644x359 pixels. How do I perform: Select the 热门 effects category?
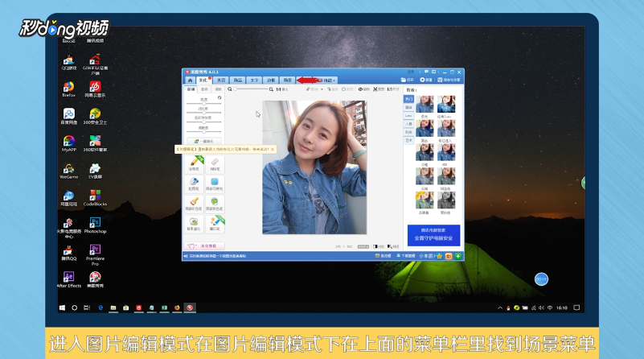click(x=408, y=99)
